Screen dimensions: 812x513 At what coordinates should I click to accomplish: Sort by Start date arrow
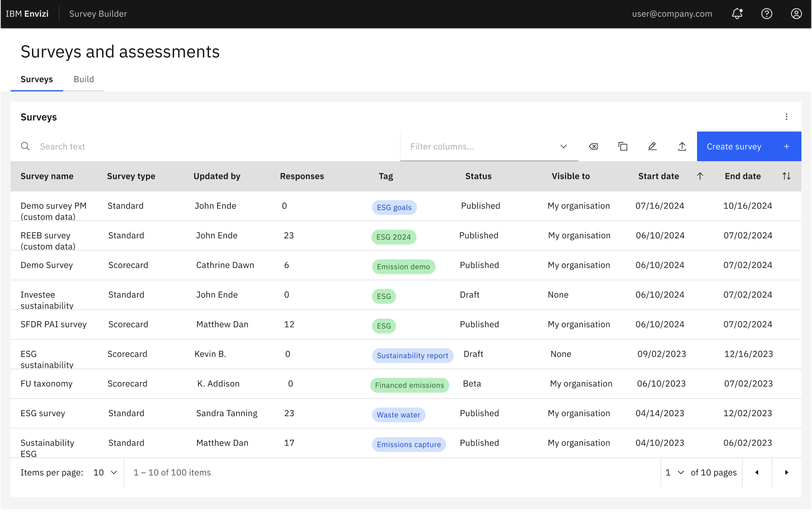(x=700, y=176)
